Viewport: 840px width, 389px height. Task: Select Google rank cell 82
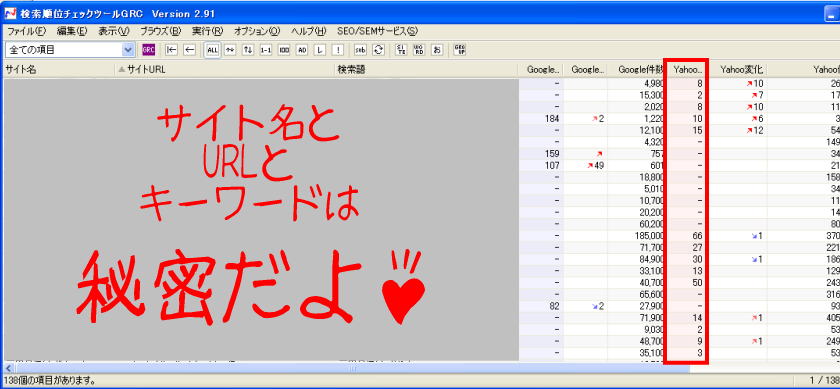pos(555,305)
